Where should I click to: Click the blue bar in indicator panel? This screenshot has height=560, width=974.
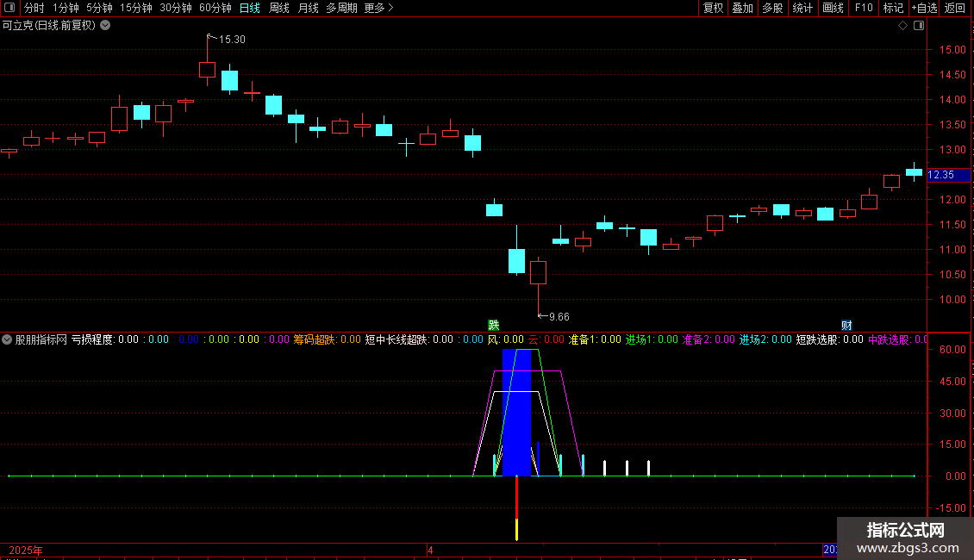tap(517, 413)
